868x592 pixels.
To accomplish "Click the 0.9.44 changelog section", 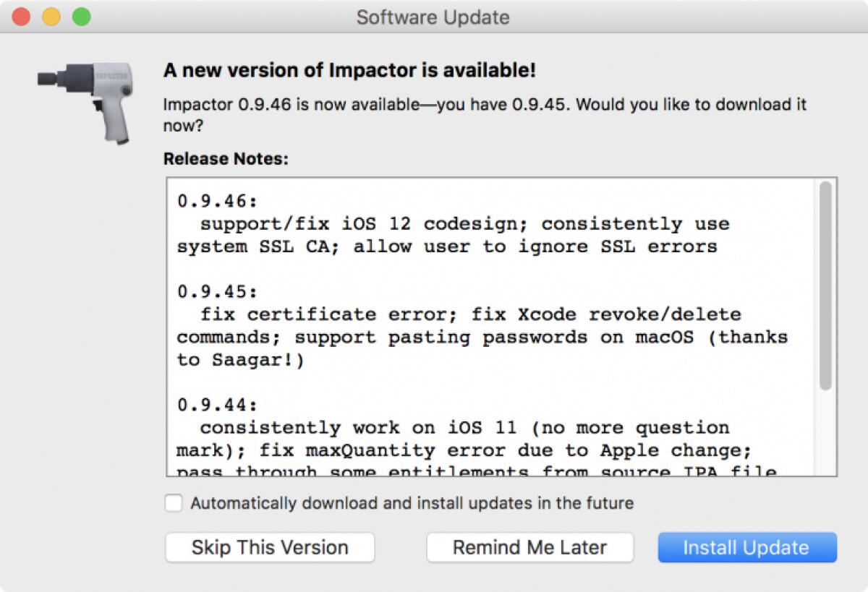I will coord(214,405).
